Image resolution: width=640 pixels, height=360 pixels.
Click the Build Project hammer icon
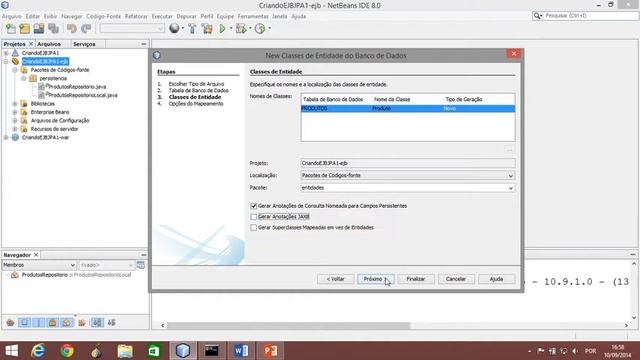pyautogui.click(x=192, y=29)
